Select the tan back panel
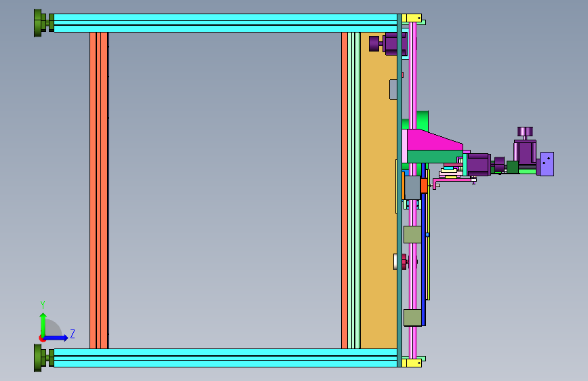This screenshot has width=588, height=381. [x=378, y=190]
